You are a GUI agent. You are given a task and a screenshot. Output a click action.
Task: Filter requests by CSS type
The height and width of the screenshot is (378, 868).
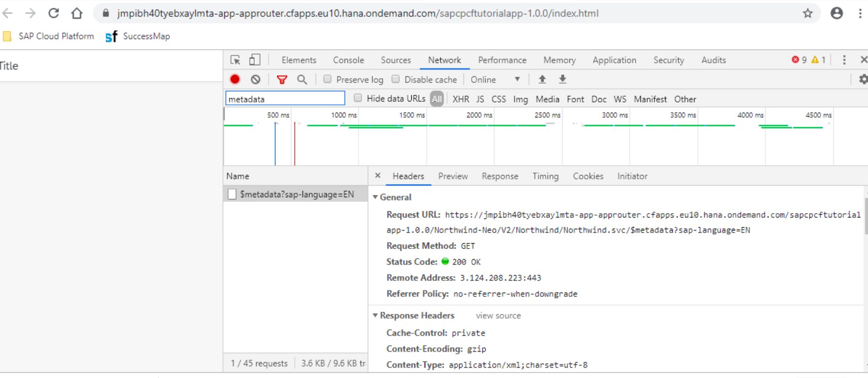click(499, 99)
